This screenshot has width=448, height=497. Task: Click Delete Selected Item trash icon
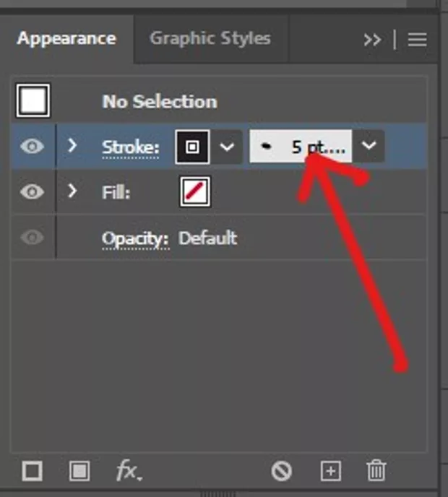tap(376, 472)
